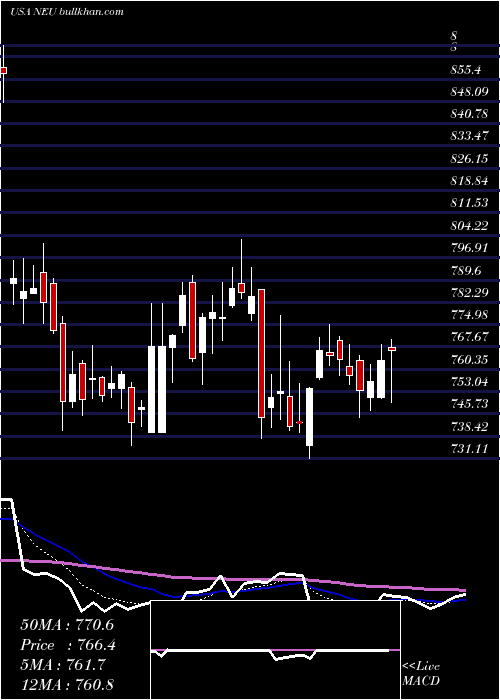Click the '12MA : 760.8' readout

[67, 685]
